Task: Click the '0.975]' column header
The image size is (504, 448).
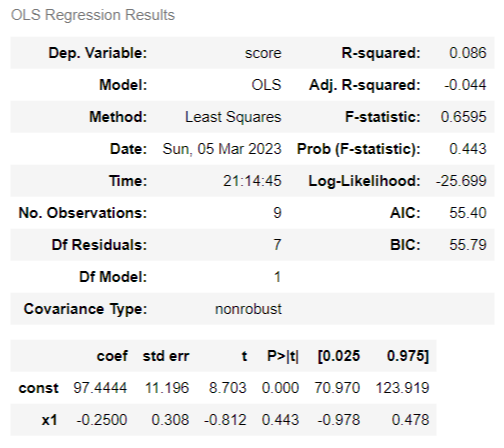Action: tap(408, 356)
